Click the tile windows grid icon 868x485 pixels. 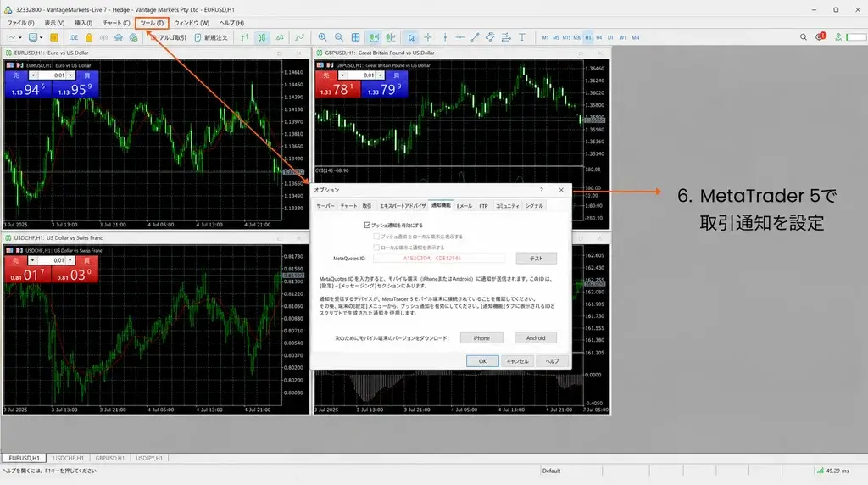pyautogui.click(x=355, y=37)
